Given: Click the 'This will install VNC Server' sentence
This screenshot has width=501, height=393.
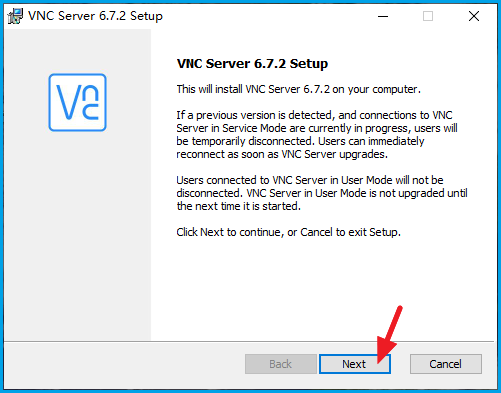Looking at the screenshot, I should (x=299, y=89).
